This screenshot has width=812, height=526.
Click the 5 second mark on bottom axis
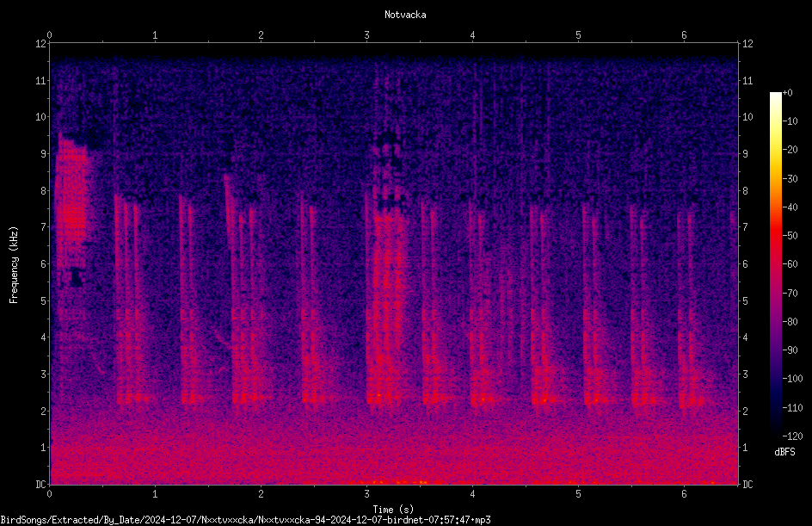578,494
